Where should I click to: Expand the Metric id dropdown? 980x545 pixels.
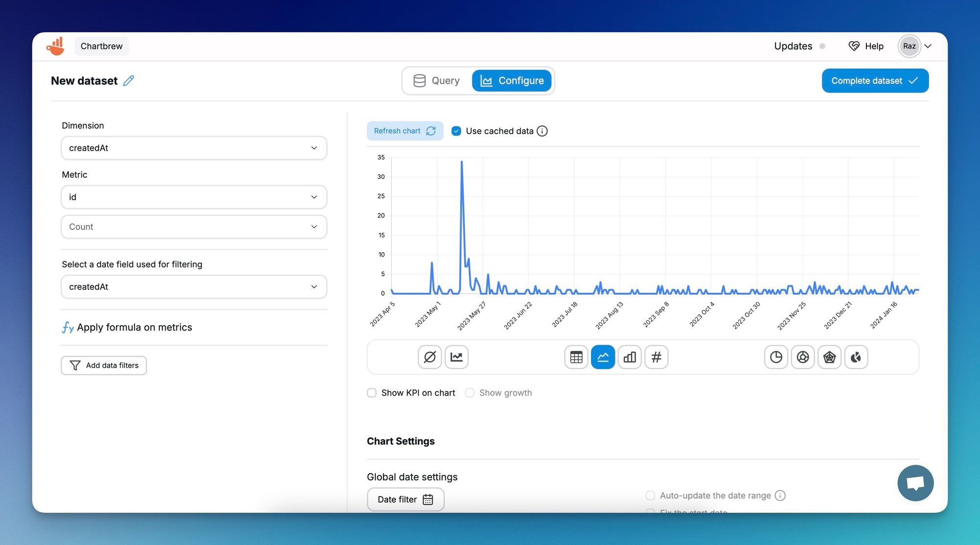tap(194, 196)
